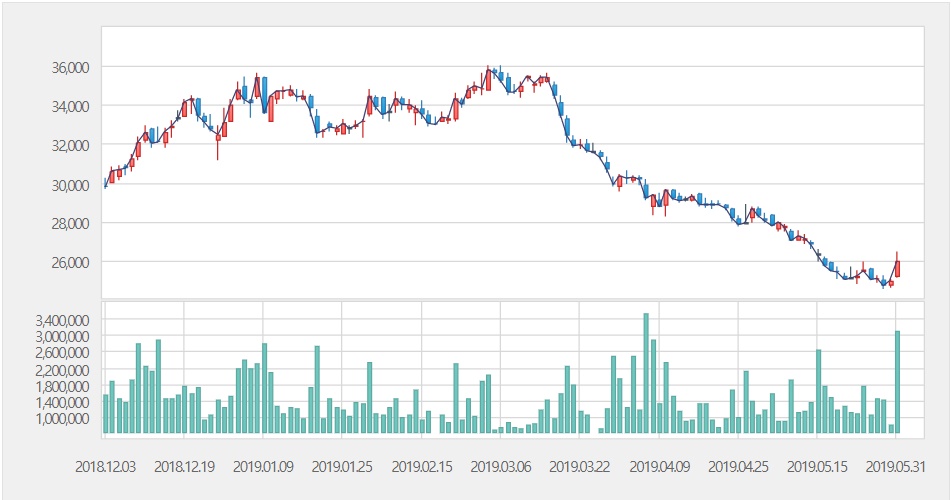This screenshot has width=951, height=500.
Task: Click the 2019.05.31 date label
Action: pos(896,466)
